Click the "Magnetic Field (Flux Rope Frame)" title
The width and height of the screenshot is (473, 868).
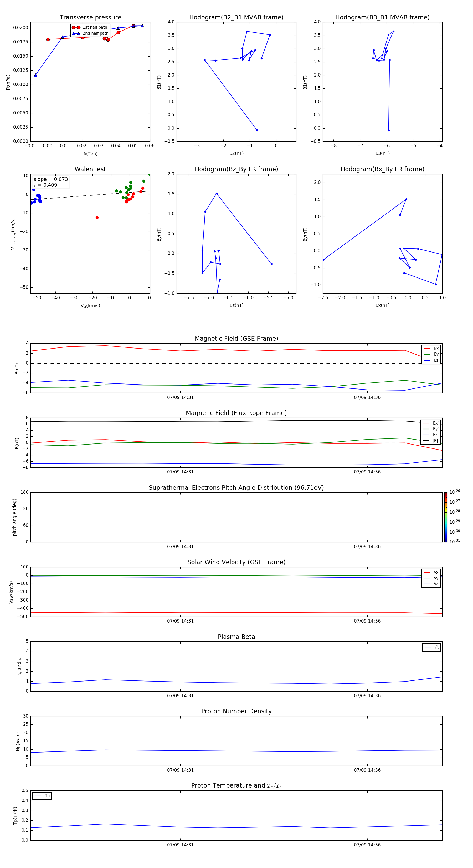pyautogui.click(x=236, y=413)
